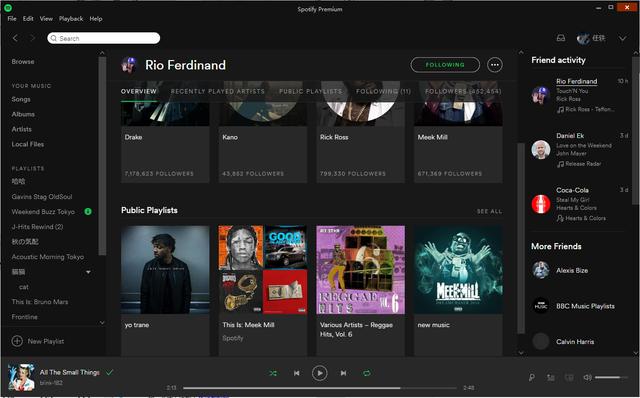Open Acoustic Morning Tokyo playlist

point(48,257)
